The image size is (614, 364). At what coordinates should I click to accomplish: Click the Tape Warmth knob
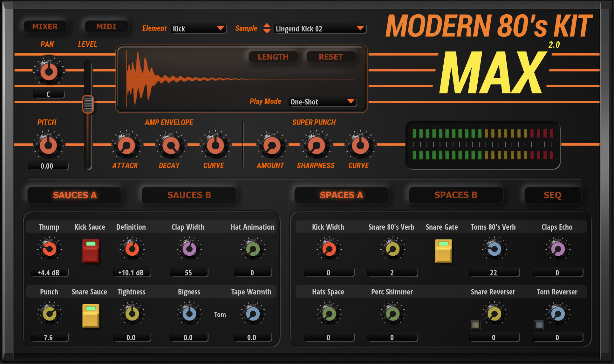[x=253, y=314]
